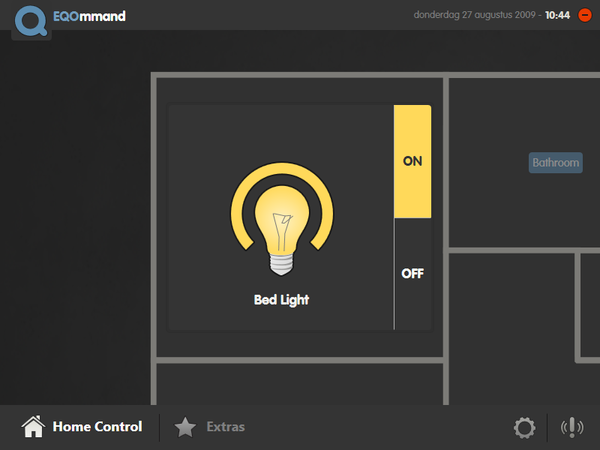
Task: Click the alert exclamation icon
Action: [x=572, y=427]
